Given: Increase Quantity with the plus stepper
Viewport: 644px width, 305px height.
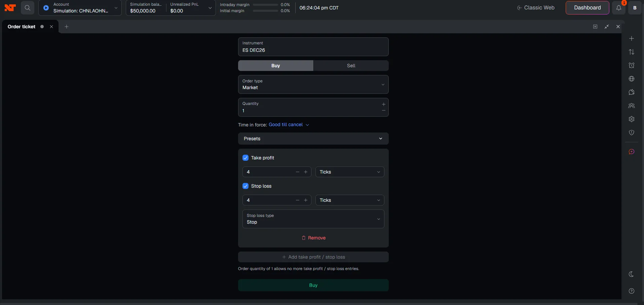Looking at the screenshot, I should pyautogui.click(x=384, y=104).
